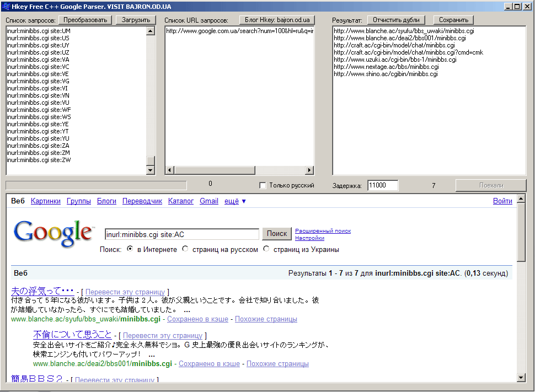Click the 'Отчистить дубли' button
This screenshot has height=392, width=535.
click(x=396, y=20)
